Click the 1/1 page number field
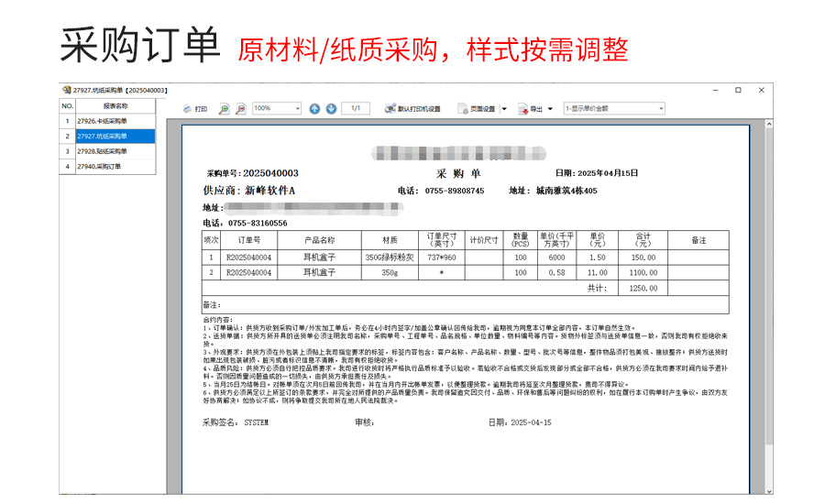This screenshot has height=504, width=825. point(356,108)
